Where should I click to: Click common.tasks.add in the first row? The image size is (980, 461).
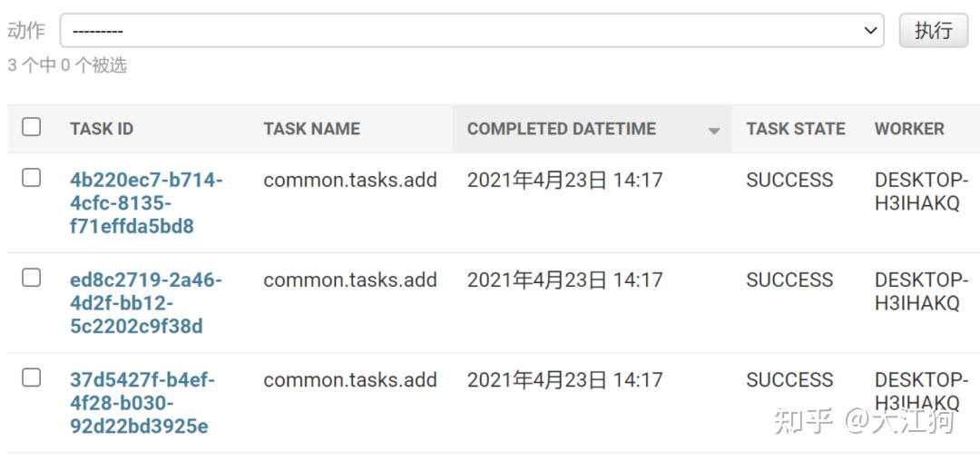coord(350,180)
